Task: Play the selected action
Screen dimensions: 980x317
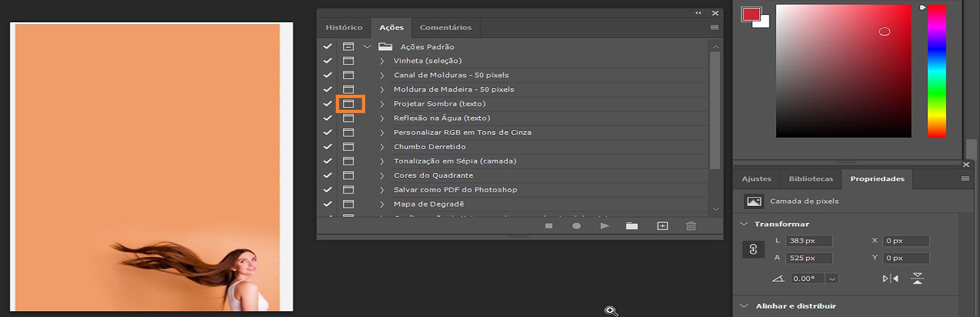Action: coord(604,225)
